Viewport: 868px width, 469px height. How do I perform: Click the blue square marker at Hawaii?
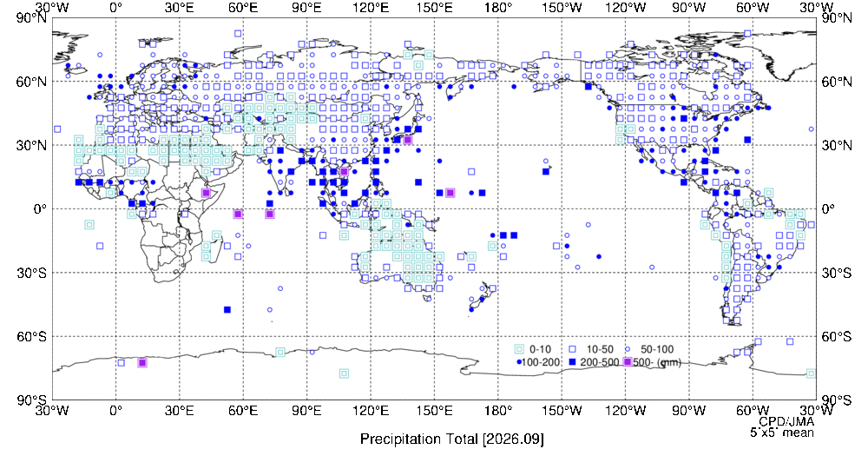546,172
